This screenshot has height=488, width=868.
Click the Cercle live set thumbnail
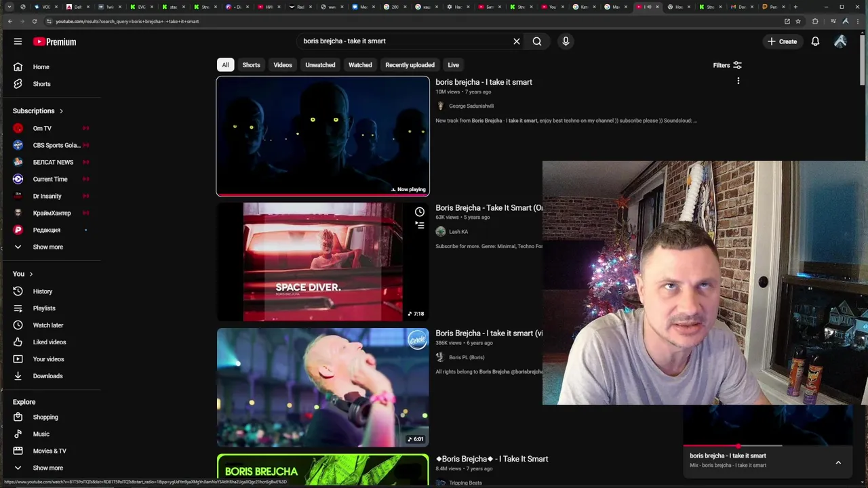tap(323, 388)
